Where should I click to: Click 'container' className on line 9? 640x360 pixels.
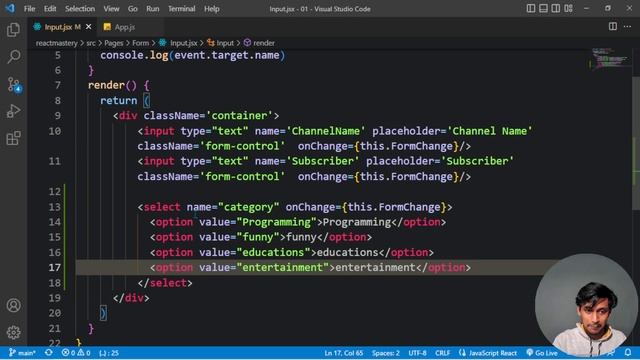[239, 116]
